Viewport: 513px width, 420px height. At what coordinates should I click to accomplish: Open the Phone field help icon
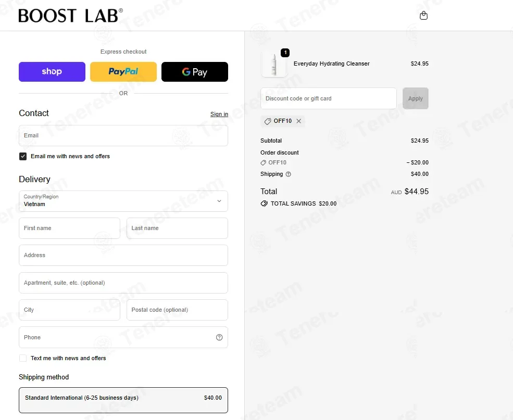(219, 337)
